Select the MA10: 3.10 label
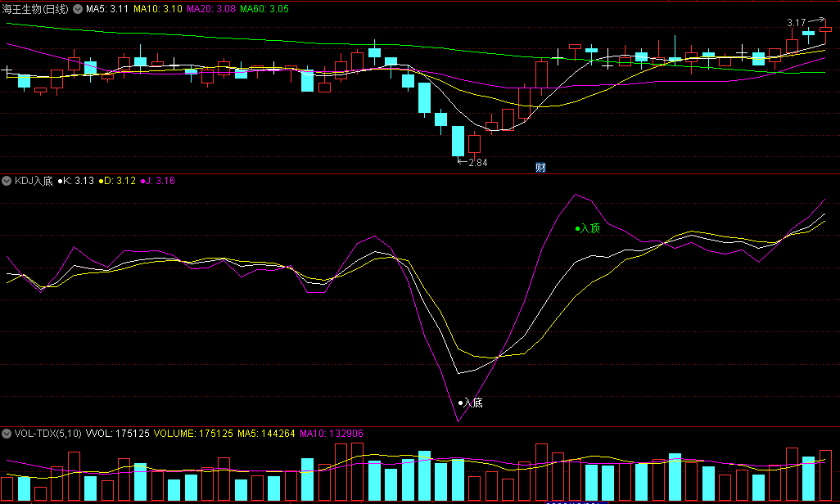 pos(157,9)
